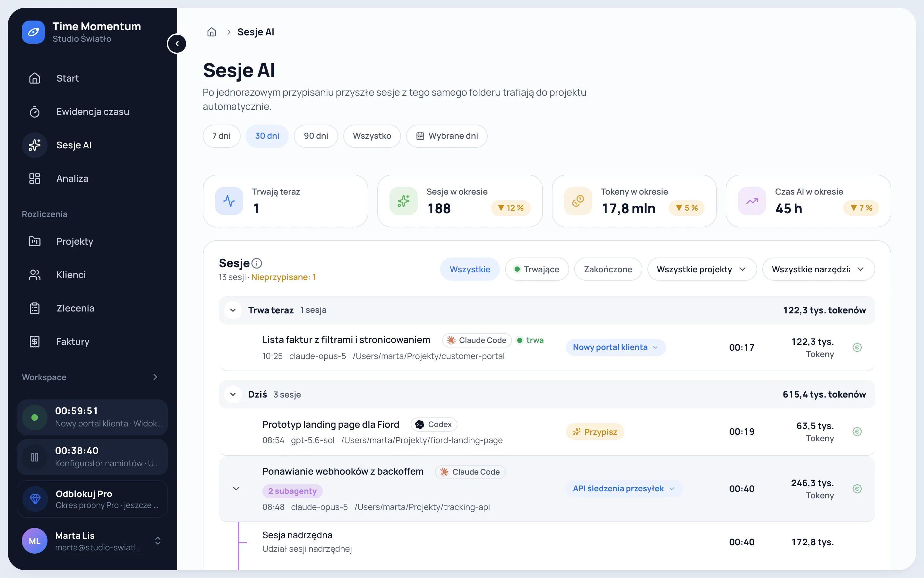
Task: Click the ML user avatar
Action: [x=35, y=541]
